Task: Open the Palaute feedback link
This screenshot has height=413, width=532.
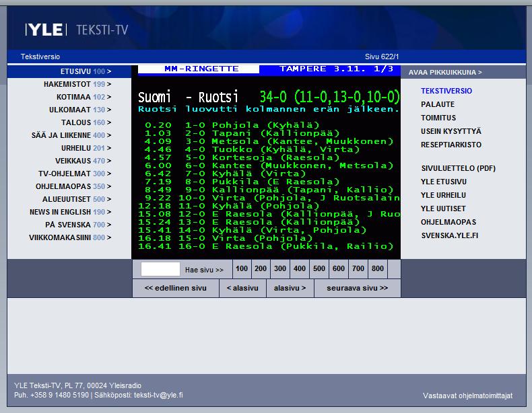Action: coord(438,104)
